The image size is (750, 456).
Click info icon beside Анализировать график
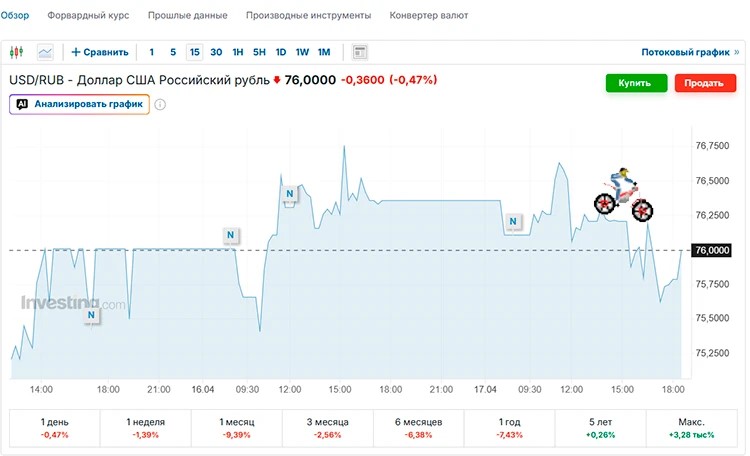point(160,104)
